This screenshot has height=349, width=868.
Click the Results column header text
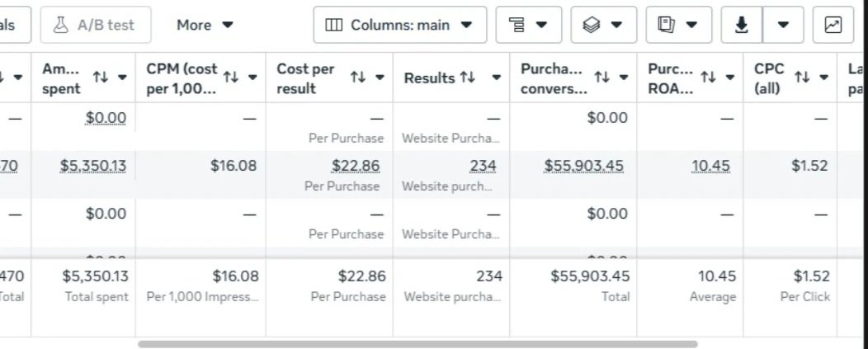pos(430,78)
